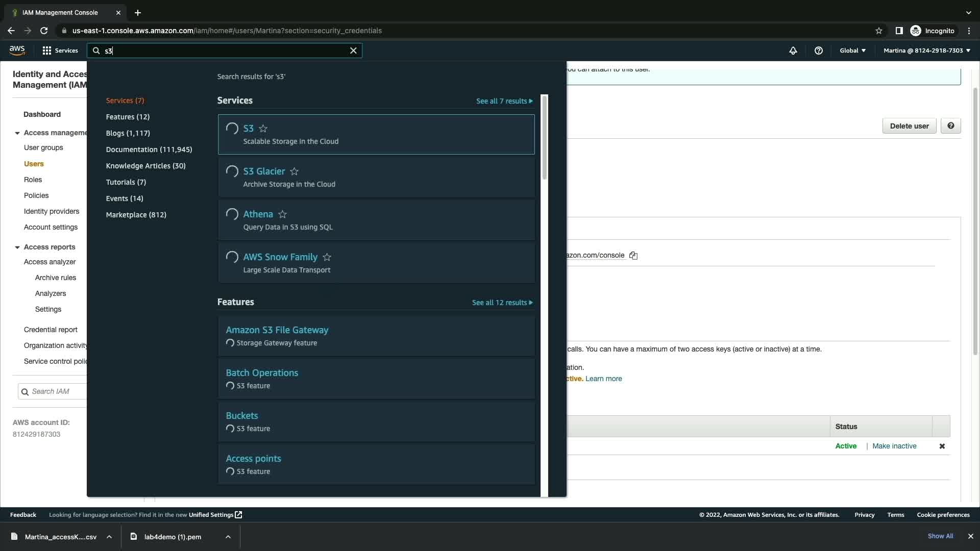Screen dimensions: 980x551
Task: Toggle favorite star for S3 Glacier
Action: (x=294, y=171)
